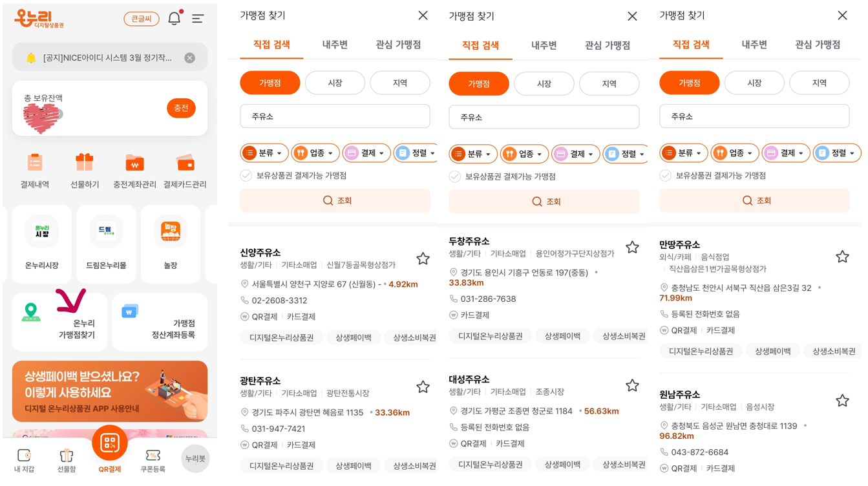868x486 pixels.
Task: Tap 조회 search button in second panel
Action: (544, 202)
